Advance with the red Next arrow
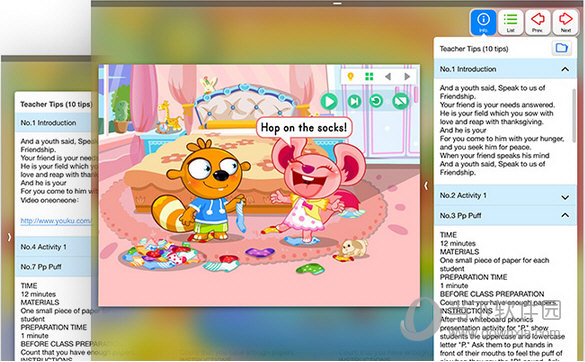585x362 pixels. tap(565, 22)
